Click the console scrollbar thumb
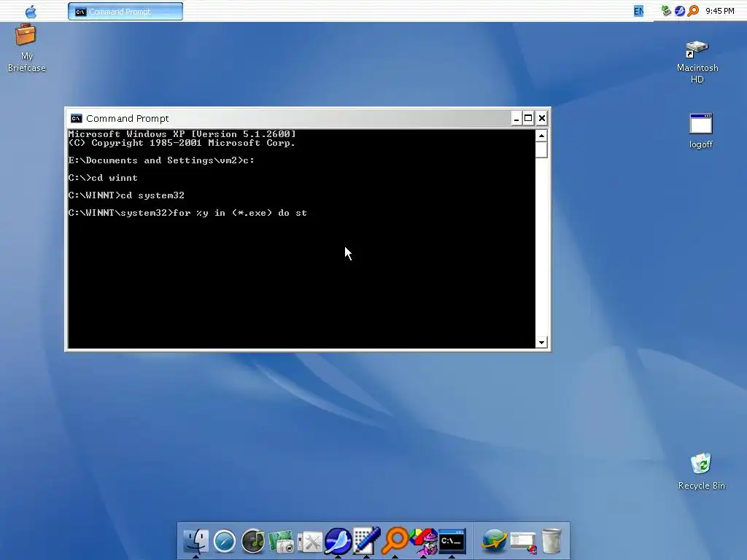747x560 pixels. coord(541,149)
